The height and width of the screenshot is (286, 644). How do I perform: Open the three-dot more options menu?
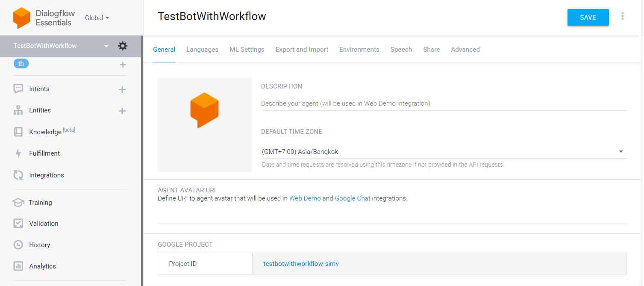(x=622, y=16)
